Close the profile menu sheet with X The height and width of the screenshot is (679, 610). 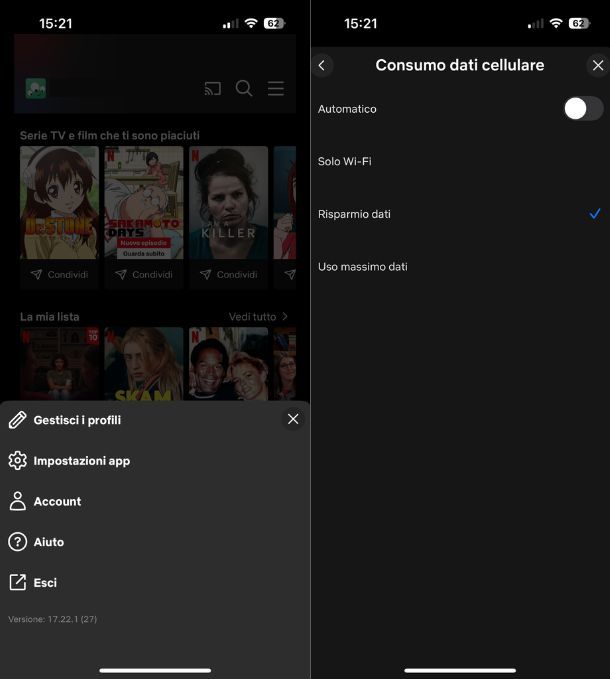pos(293,419)
